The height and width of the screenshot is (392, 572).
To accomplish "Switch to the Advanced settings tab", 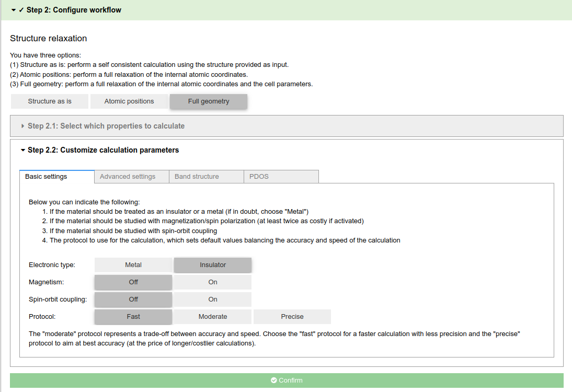I will coord(131,176).
